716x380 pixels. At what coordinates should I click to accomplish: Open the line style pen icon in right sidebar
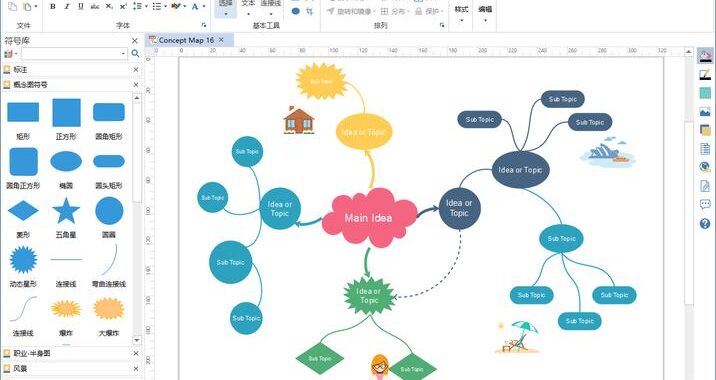click(705, 74)
